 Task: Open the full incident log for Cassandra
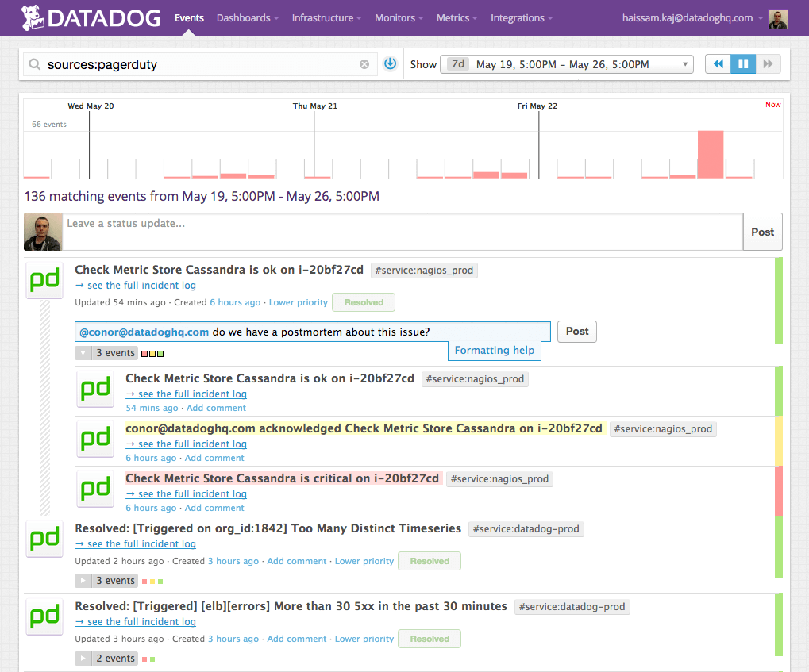click(135, 285)
